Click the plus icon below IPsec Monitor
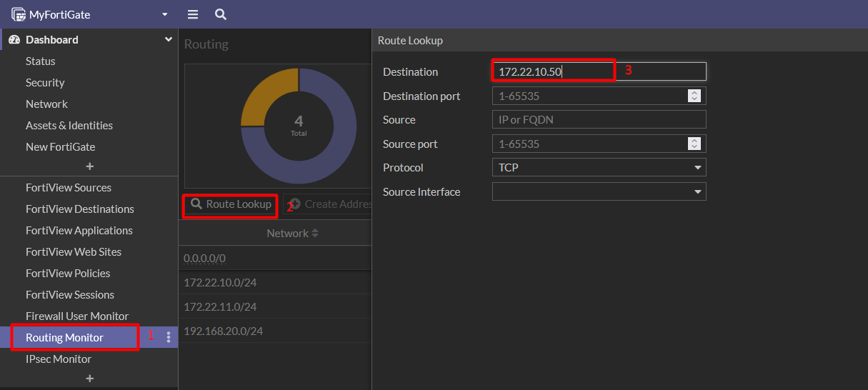This screenshot has width=868, height=390. [89, 379]
